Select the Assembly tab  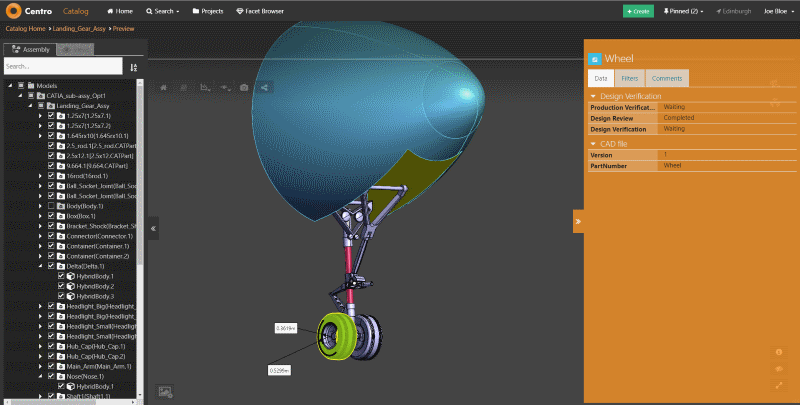click(30, 49)
